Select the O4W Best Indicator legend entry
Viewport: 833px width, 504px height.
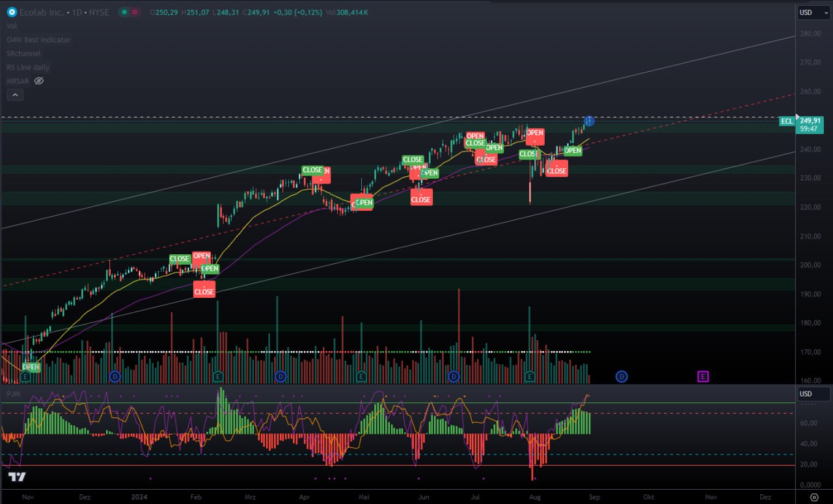(38, 40)
